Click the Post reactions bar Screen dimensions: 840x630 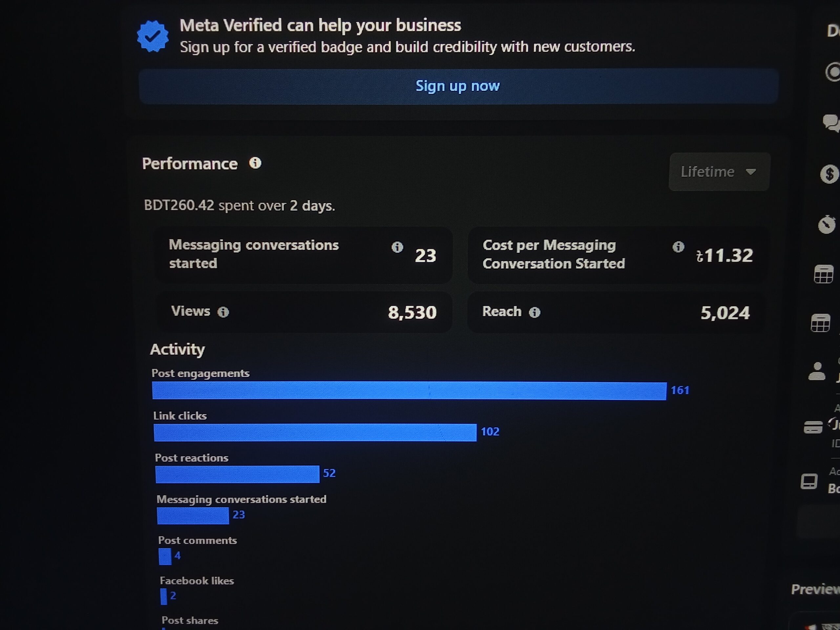coord(237,474)
